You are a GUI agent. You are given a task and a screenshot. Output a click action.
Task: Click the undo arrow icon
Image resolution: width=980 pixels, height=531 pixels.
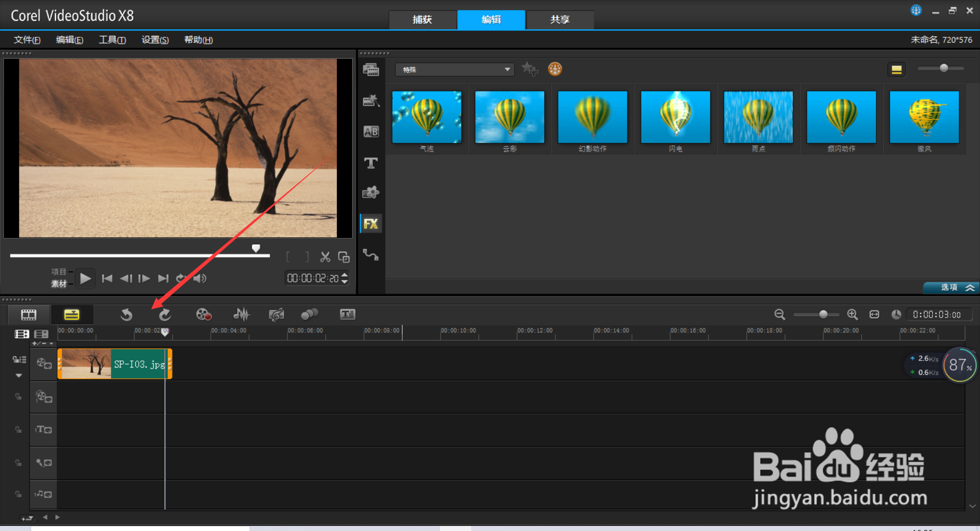[126, 315]
